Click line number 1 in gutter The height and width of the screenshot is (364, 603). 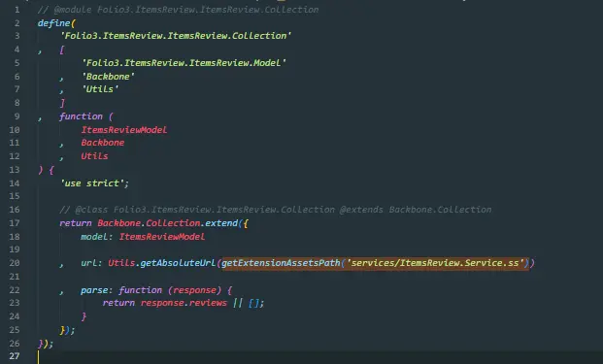[17, 10]
